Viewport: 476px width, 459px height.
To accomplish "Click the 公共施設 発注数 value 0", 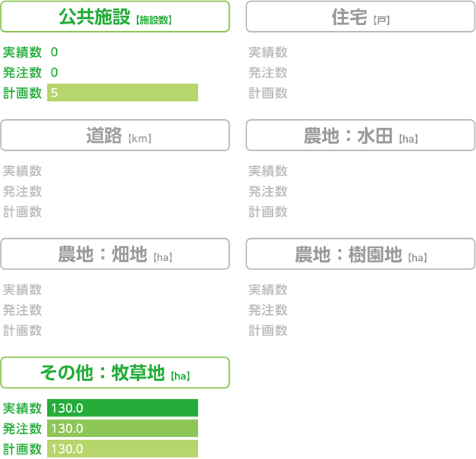I will 55,72.
